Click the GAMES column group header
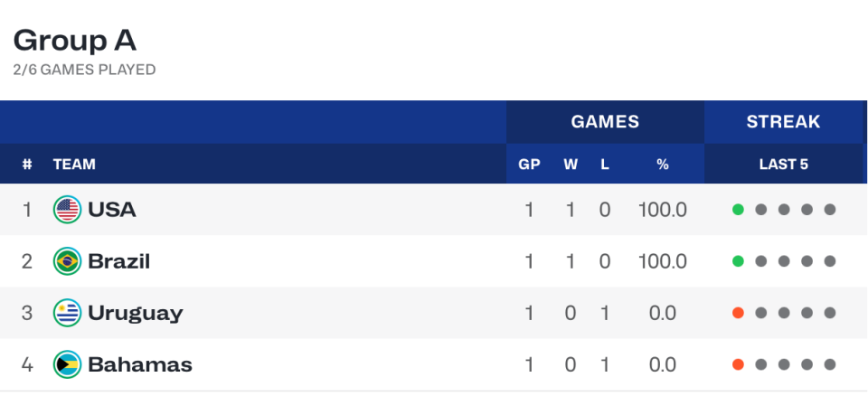The width and height of the screenshot is (868, 396). (x=605, y=121)
